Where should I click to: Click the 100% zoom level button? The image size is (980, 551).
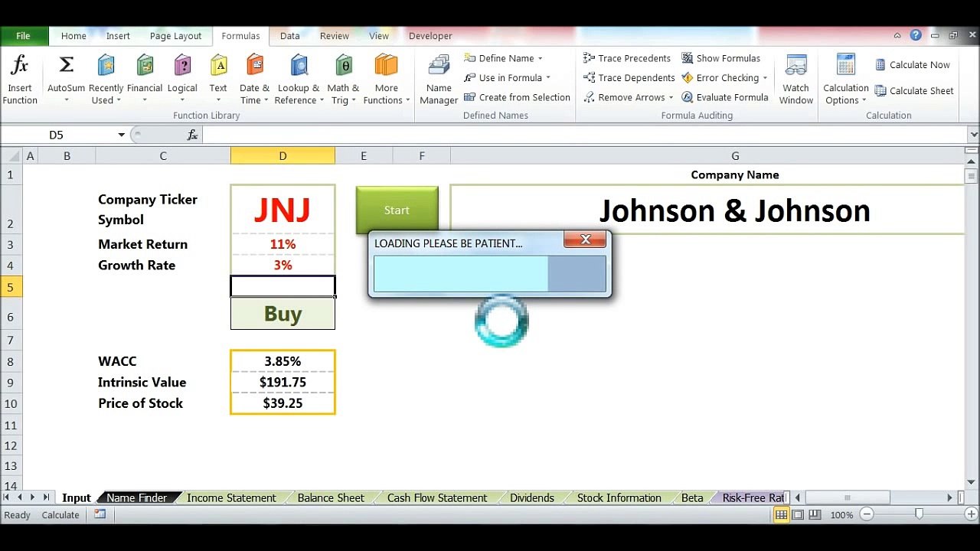841,515
